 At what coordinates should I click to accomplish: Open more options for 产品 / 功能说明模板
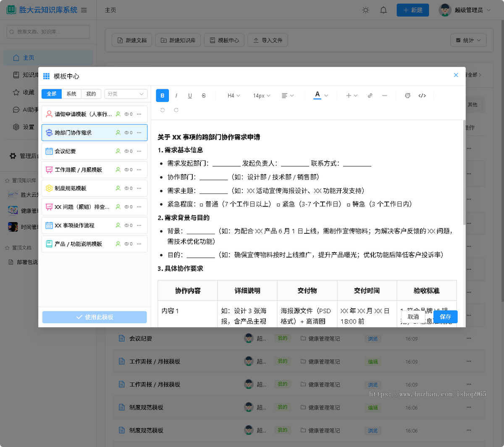(x=139, y=244)
